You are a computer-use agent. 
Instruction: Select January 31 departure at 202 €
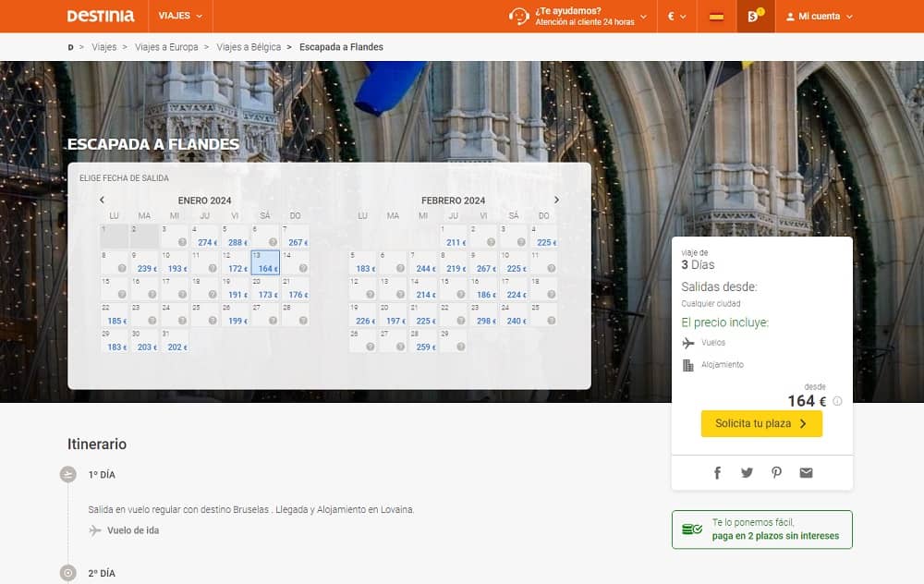(175, 341)
